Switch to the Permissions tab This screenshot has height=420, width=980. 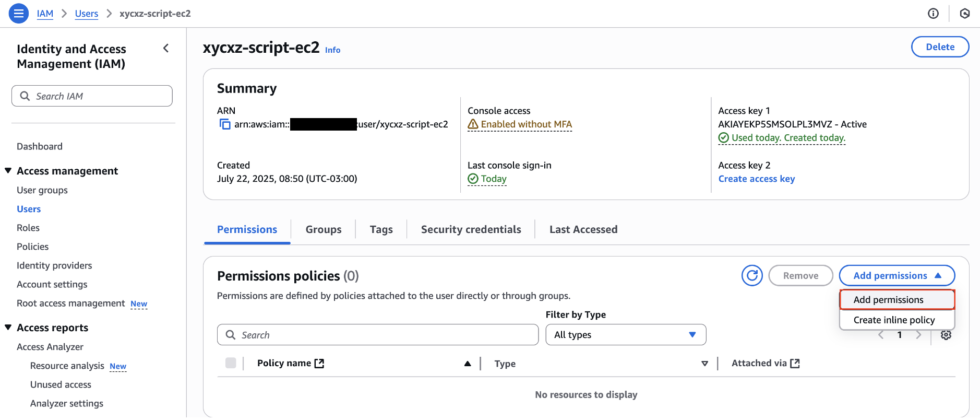point(247,229)
